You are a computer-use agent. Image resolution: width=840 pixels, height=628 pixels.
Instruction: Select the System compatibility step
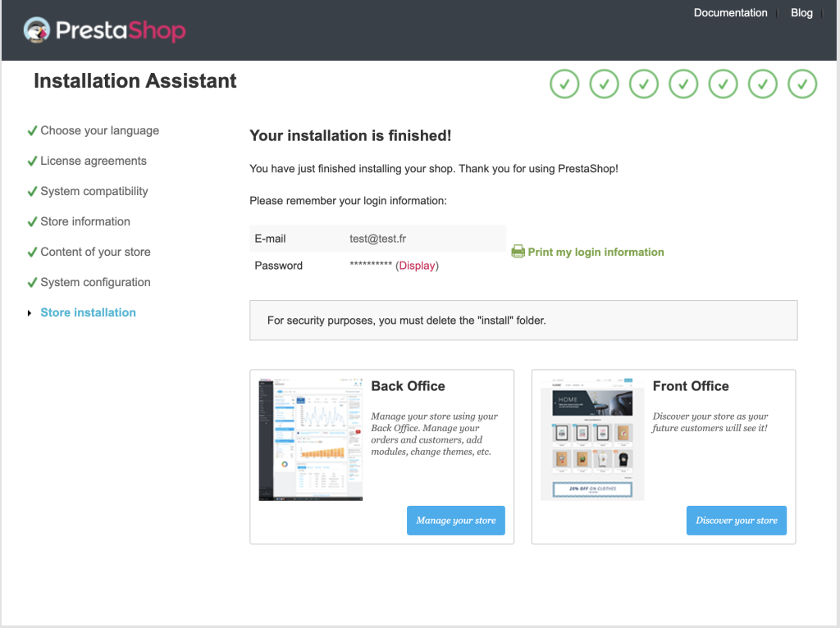coord(94,191)
